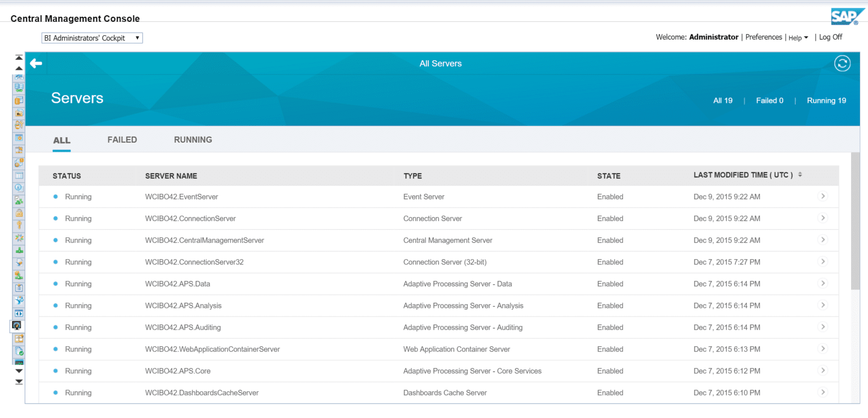The width and height of the screenshot is (868, 418).
Task: Click the Web Application Container Server type cell
Action: [x=456, y=349]
